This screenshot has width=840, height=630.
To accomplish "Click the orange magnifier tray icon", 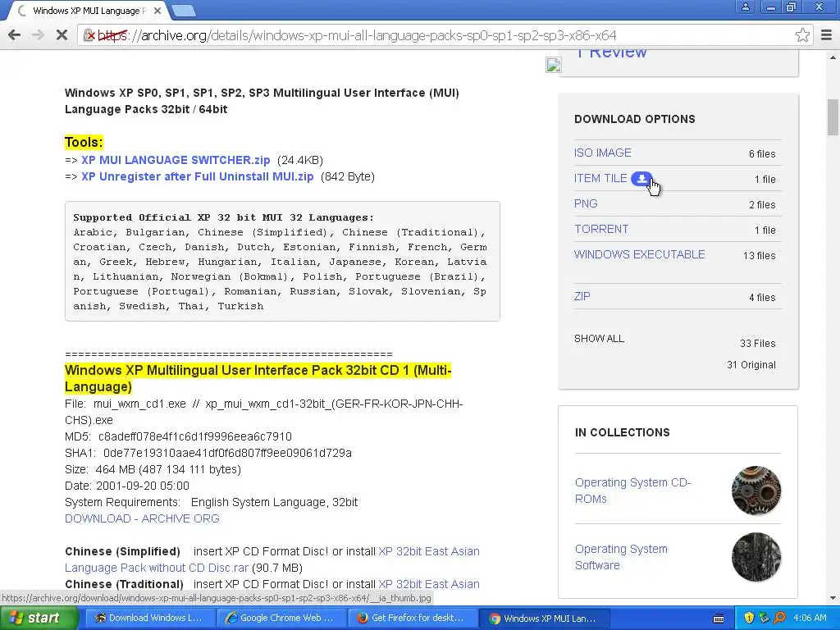I will click(x=779, y=619).
